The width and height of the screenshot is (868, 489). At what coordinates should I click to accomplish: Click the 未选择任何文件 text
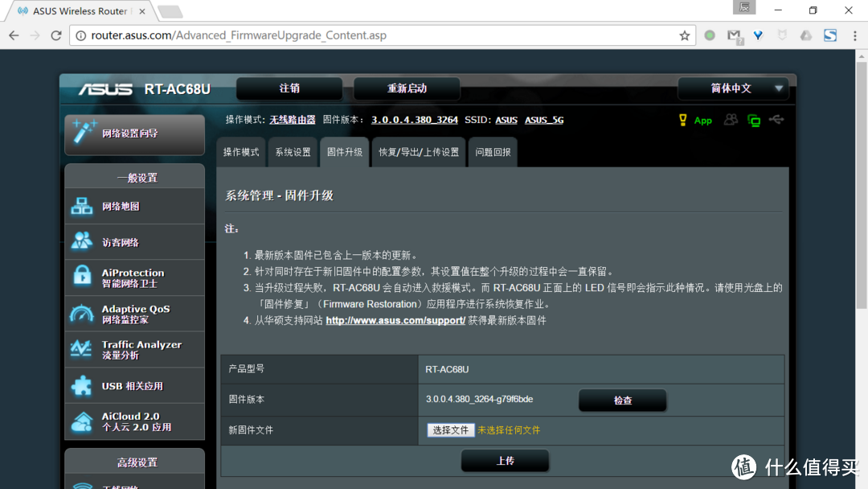(x=509, y=430)
